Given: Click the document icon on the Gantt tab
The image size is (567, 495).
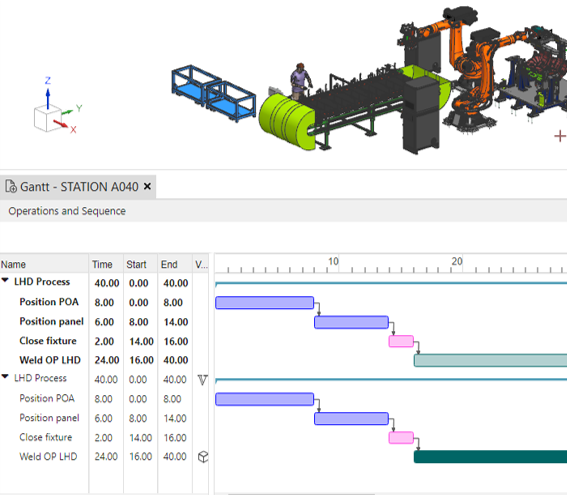Looking at the screenshot, I should tap(11, 186).
